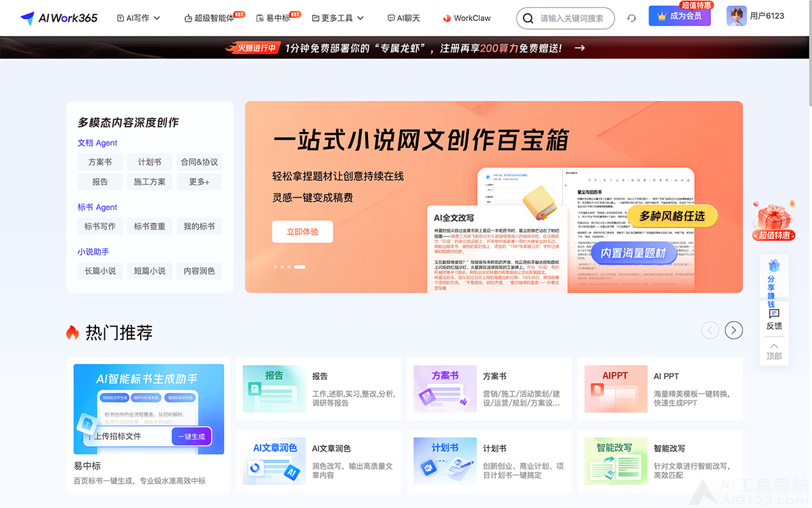Select the 计划书 tag in sidebar
Screen dimensions: 812x508
pyautogui.click(x=150, y=163)
